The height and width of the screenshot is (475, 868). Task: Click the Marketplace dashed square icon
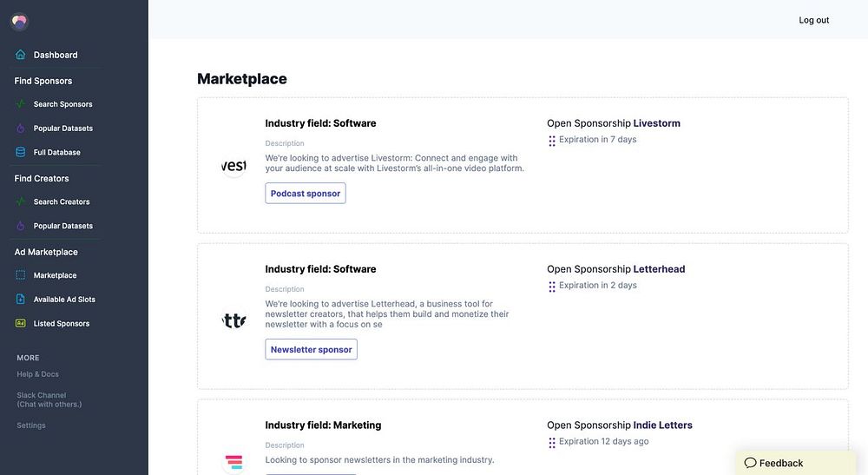(21, 274)
